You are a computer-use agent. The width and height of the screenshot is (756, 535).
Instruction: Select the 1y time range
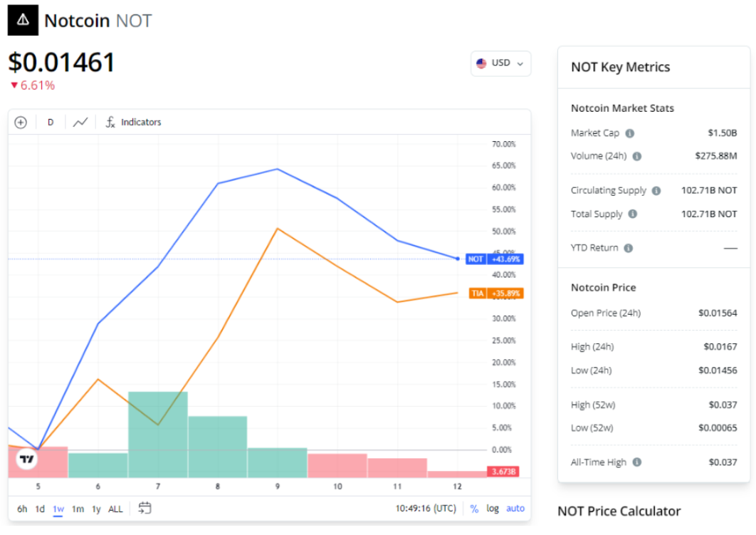96,509
